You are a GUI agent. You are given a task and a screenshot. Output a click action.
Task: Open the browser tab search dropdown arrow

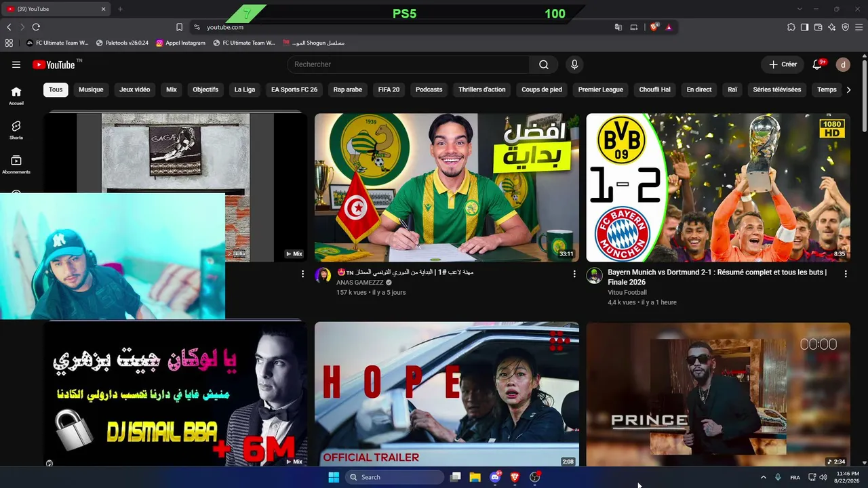(x=800, y=9)
